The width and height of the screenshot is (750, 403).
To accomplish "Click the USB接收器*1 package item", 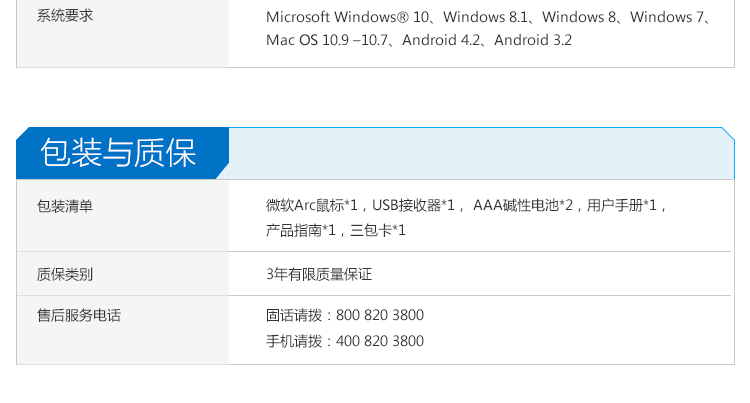I will pyautogui.click(x=412, y=206).
